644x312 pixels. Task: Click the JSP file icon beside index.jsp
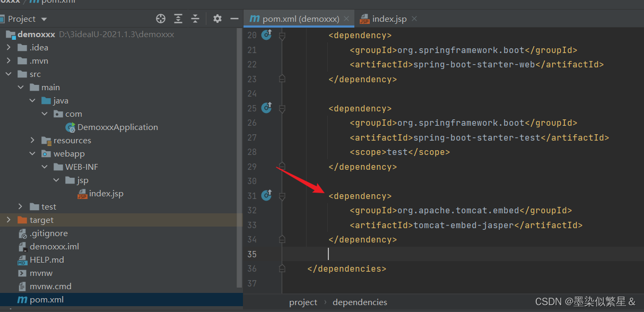tap(83, 193)
